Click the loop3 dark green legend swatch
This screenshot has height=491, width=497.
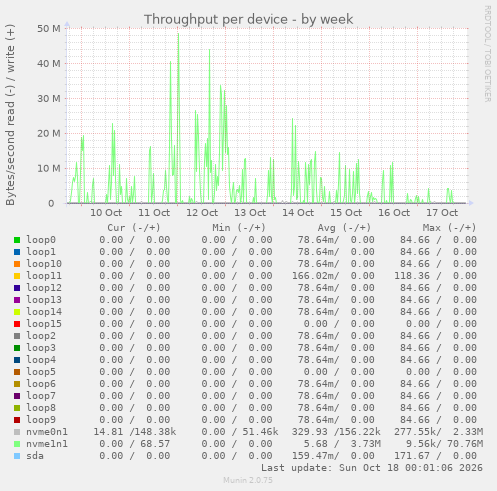coord(17,348)
